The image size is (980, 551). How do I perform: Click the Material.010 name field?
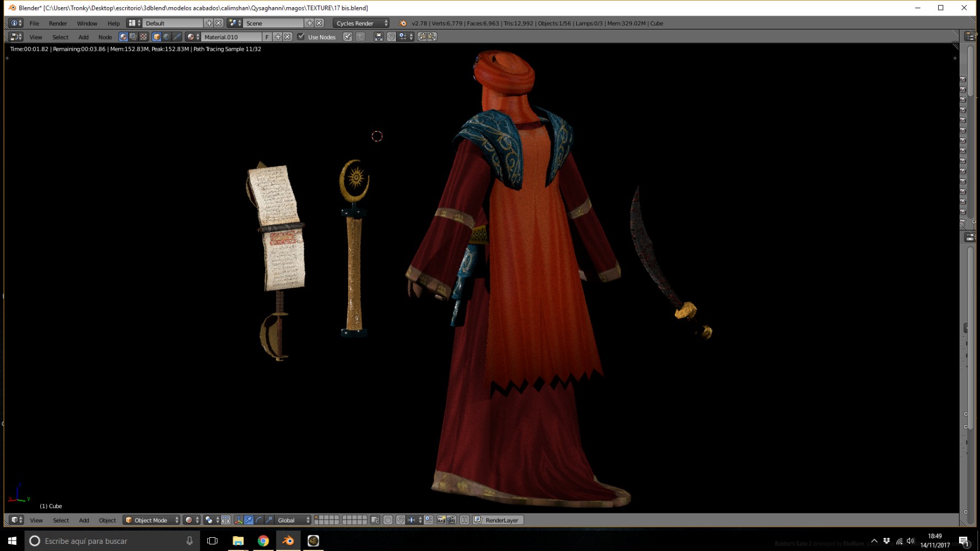(x=231, y=37)
